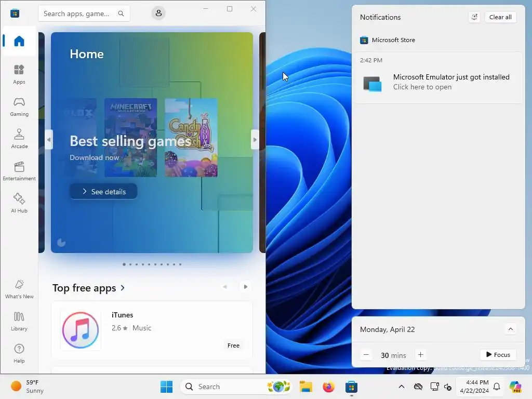Select the last carousel page dot

(x=180, y=264)
